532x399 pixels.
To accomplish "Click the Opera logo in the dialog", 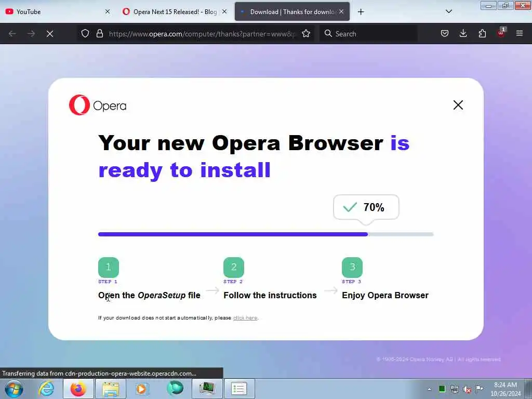I will [x=98, y=105].
